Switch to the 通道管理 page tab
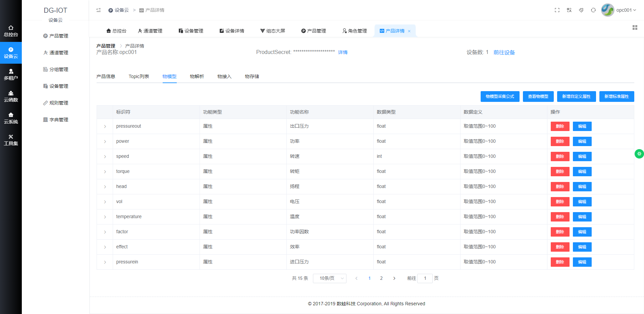This screenshot has width=644, height=314. [150, 31]
